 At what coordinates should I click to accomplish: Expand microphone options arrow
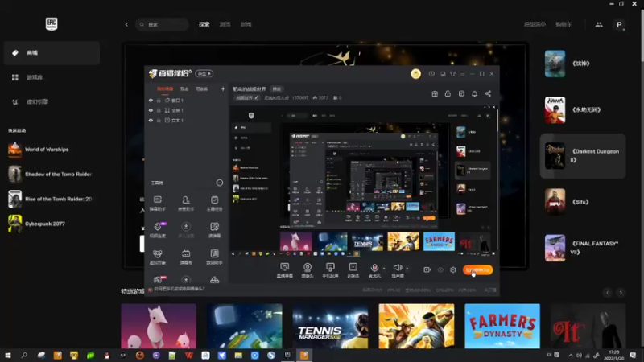[x=384, y=269]
